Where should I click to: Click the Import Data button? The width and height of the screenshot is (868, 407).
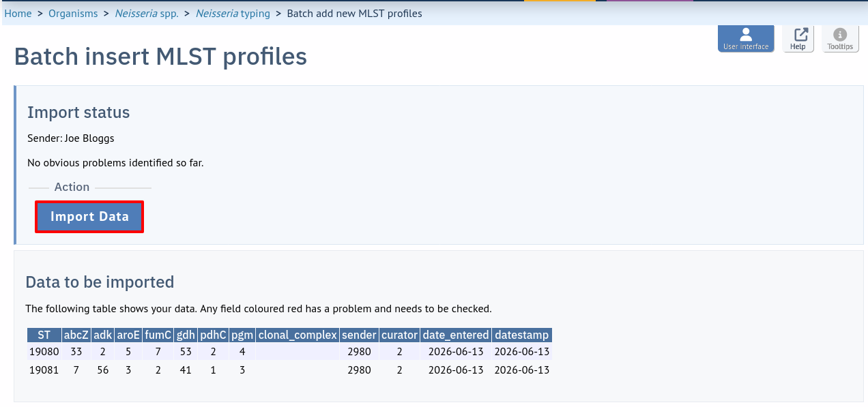[x=89, y=217]
